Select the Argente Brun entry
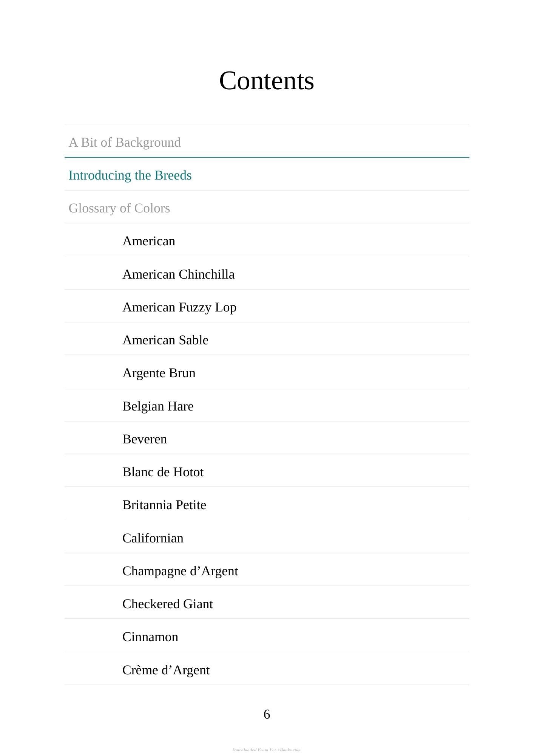The image size is (534, 756). 159,373
